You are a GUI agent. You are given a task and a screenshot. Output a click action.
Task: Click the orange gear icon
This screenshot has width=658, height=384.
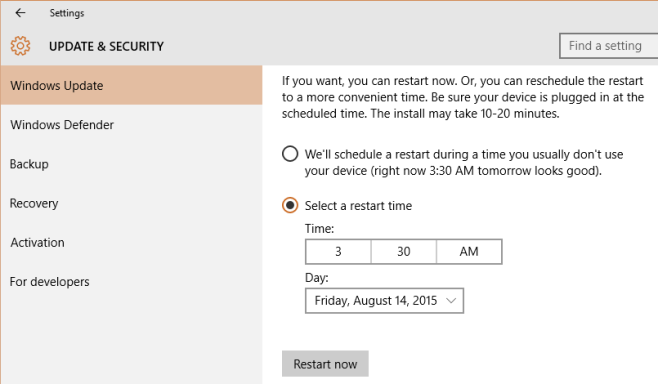pyautogui.click(x=20, y=46)
